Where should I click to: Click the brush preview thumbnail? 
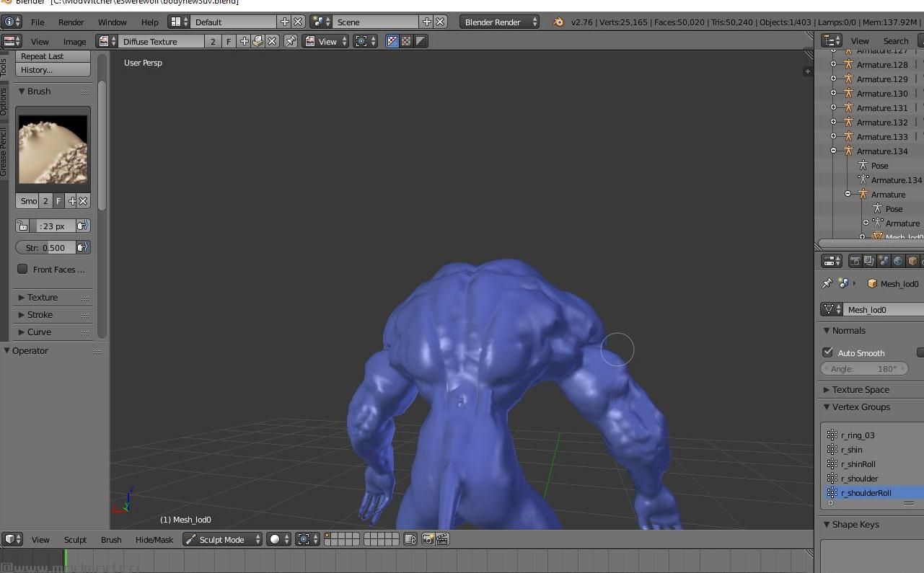coord(53,150)
